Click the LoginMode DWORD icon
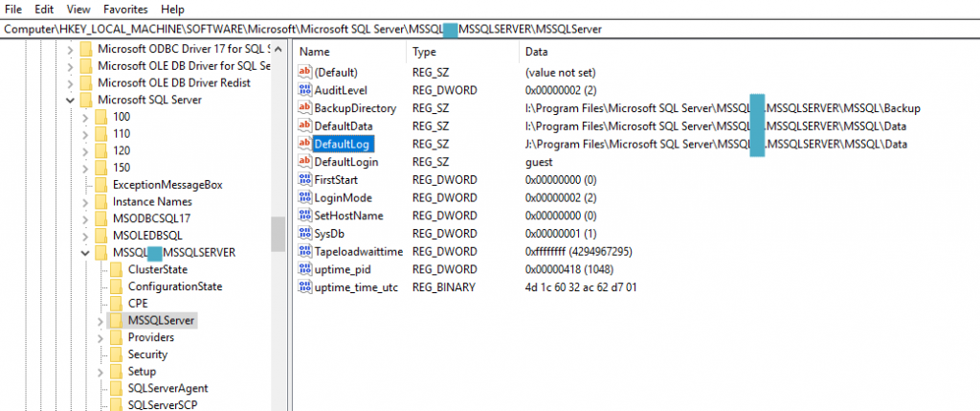 pos(304,197)
